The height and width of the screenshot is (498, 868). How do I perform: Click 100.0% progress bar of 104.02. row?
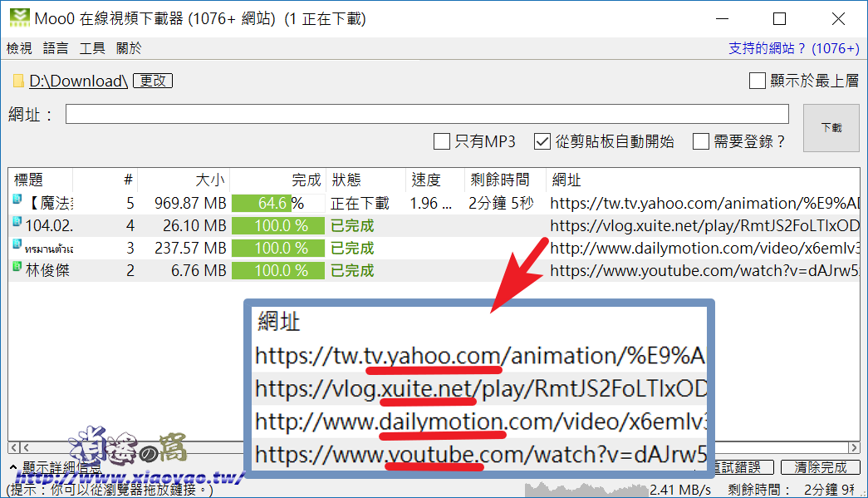tap(278, 225)
